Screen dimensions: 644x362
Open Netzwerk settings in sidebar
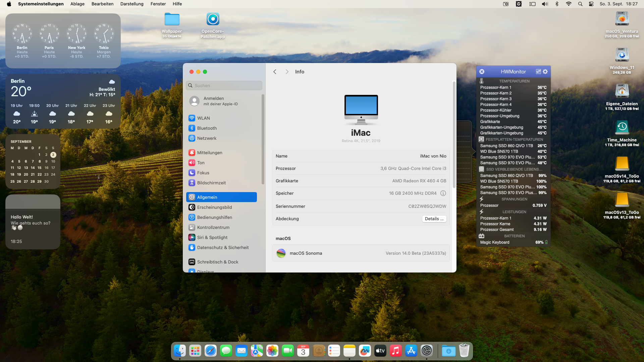tap(221, 138)
